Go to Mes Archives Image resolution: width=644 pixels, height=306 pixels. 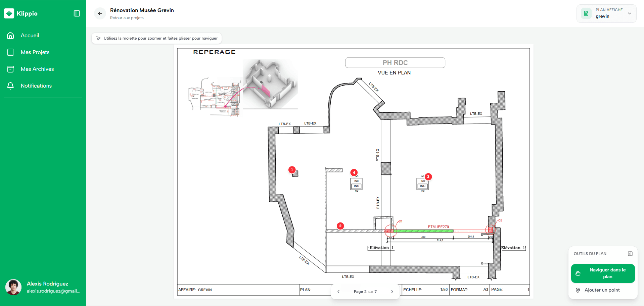click(x=43, y=69)
